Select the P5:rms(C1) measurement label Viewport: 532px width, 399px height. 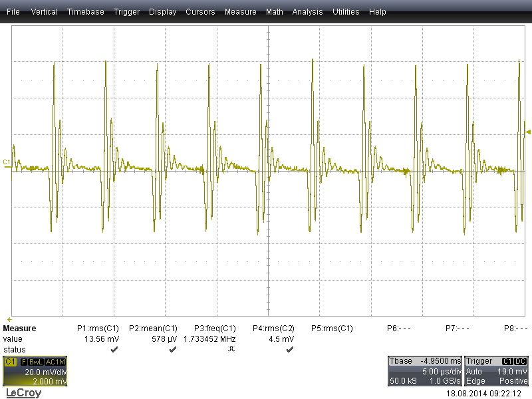(x=332, y=329)
